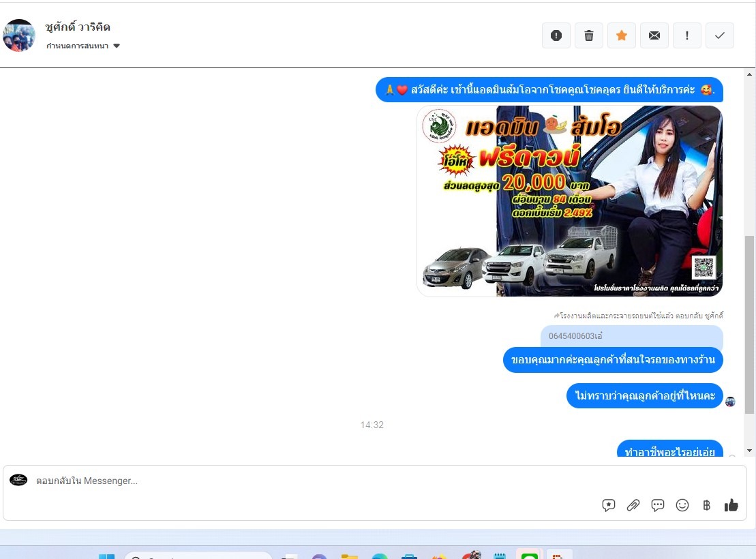
Task: Click the 14:32 timestamp
Action: [372, 425]
